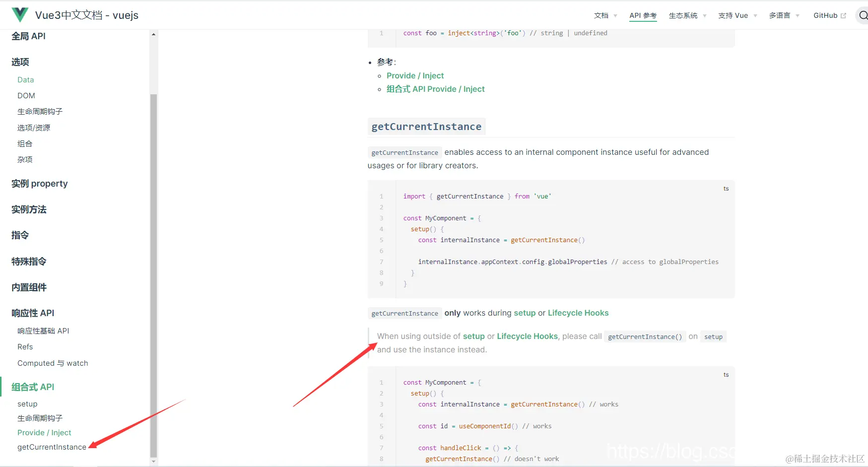Collapse the 选项 sidebar section
The width and height of the screenshot is (868, 467).
click(20, 62)
